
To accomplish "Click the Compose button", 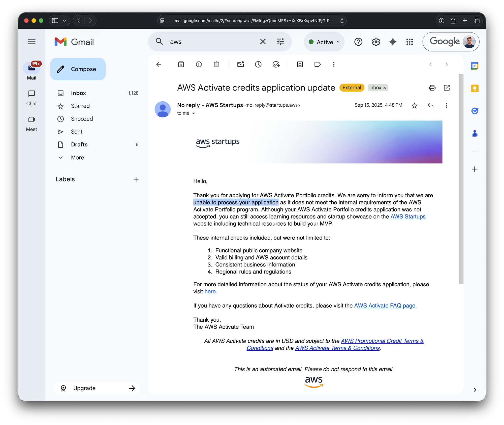I will [78, 69].
